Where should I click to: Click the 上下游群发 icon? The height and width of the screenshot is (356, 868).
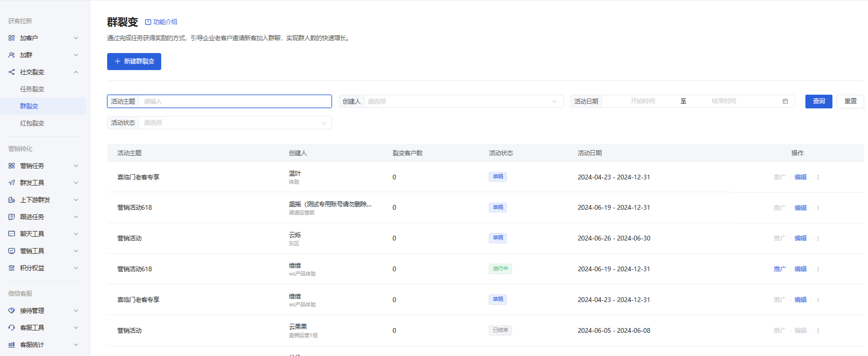coord(11,200)
